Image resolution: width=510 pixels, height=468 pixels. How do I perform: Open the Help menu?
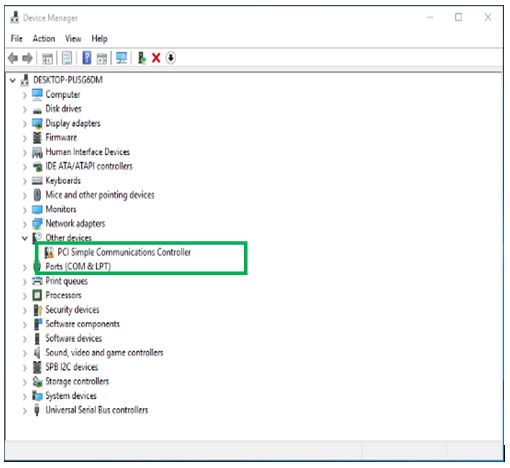coord(99,39)
